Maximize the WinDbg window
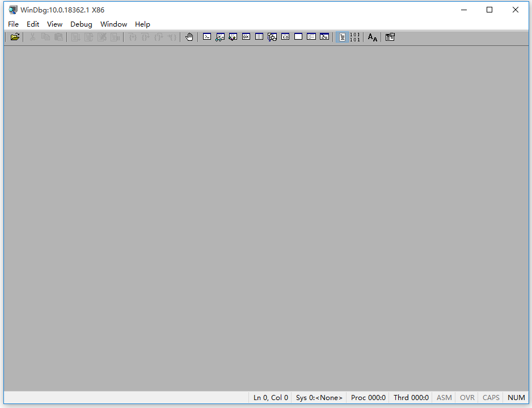This screenshot has height=408, width=532. point(489,10)
